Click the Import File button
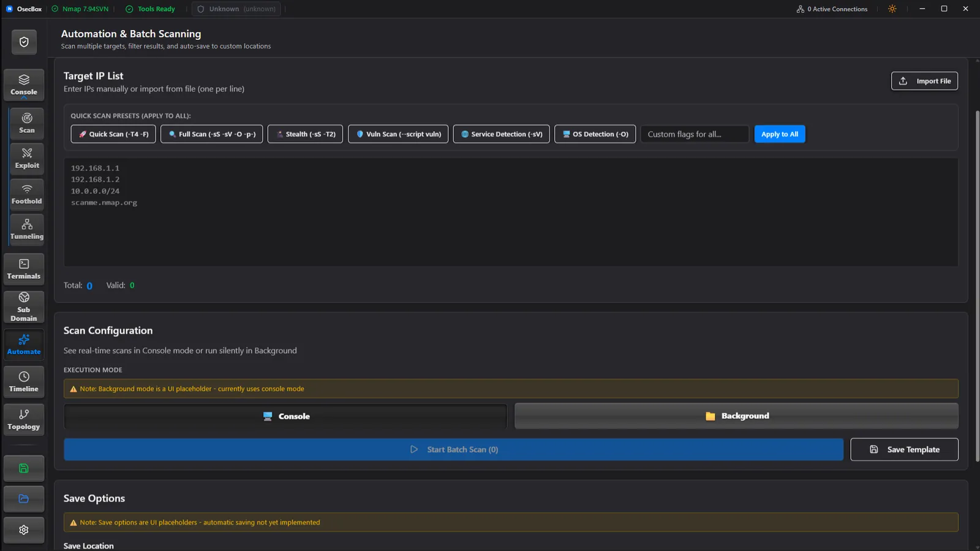This screenshot has height=551, width=980. [x=925, y=81]
